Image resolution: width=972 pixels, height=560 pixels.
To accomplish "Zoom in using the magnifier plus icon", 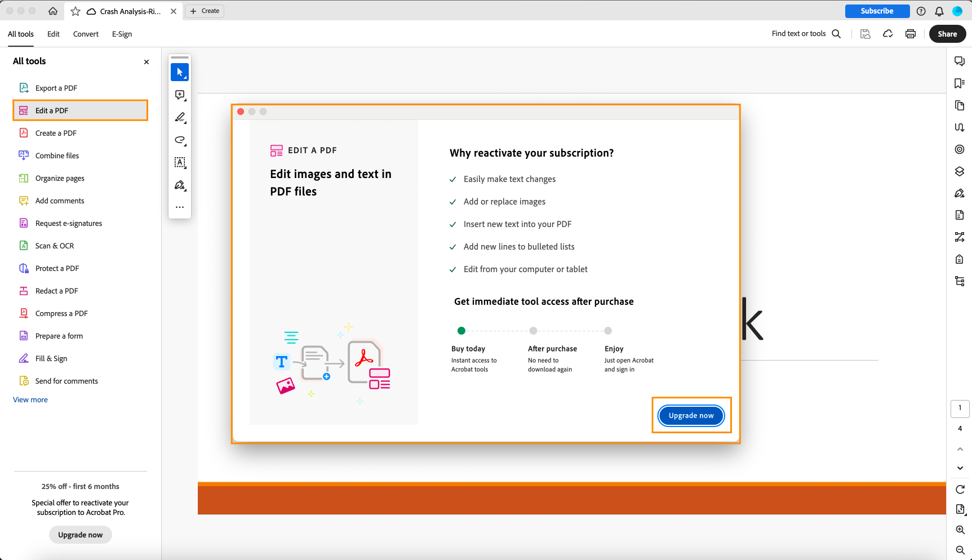I will coord(960,530).
